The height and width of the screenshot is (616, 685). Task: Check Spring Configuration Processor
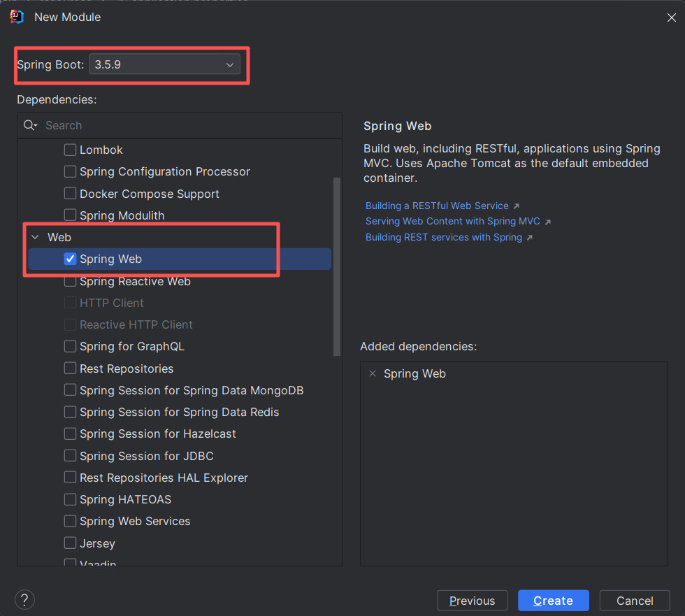point(70,171)
